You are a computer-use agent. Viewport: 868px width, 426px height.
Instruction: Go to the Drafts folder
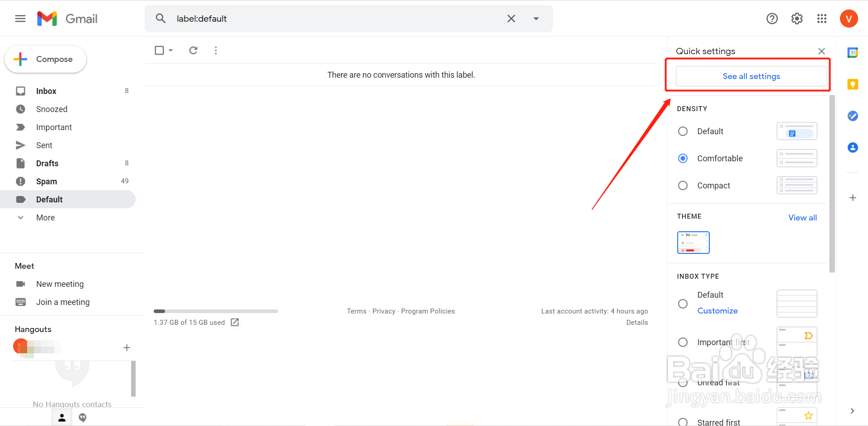47,163
